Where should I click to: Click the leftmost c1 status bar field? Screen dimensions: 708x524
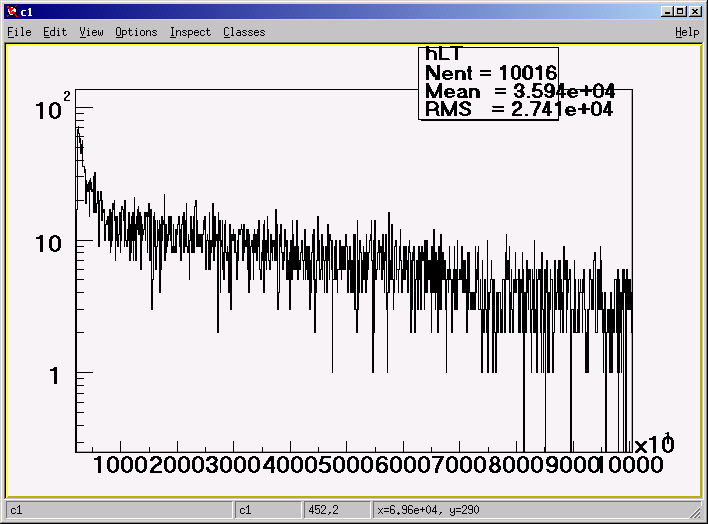coord(119,510)
